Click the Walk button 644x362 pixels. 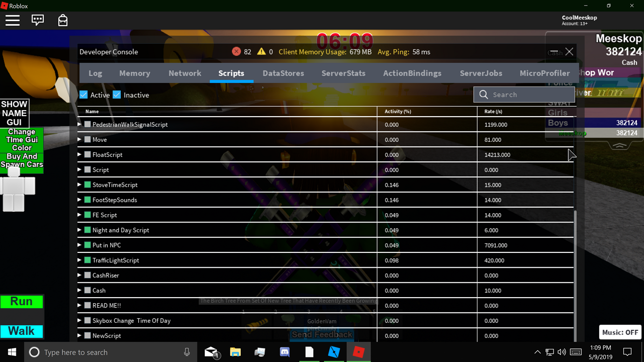point(21,331)
